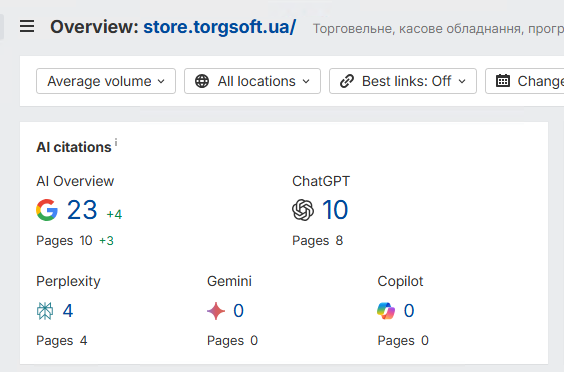Expand the Best links: Off dropdown
This screenshot has width=564, height=372.
[x=403, y=81]
